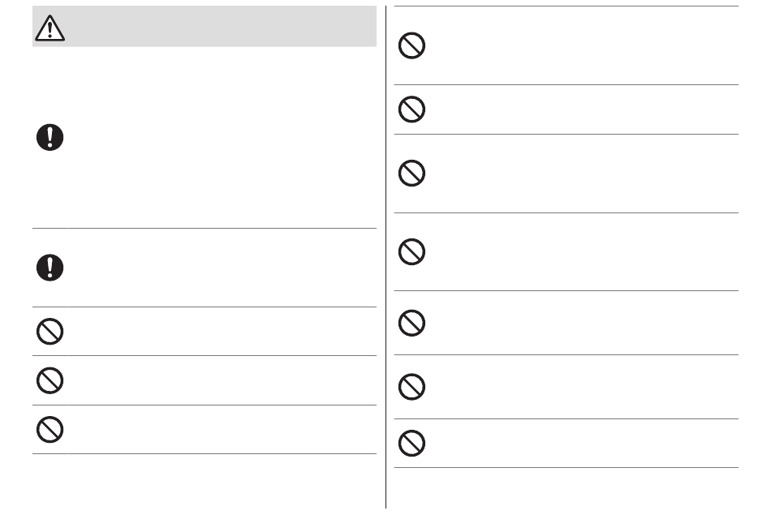Viewport: 771px width, 532px height.
Task: Click fifth prohibition icon in right column
Action: pos(411,323)
